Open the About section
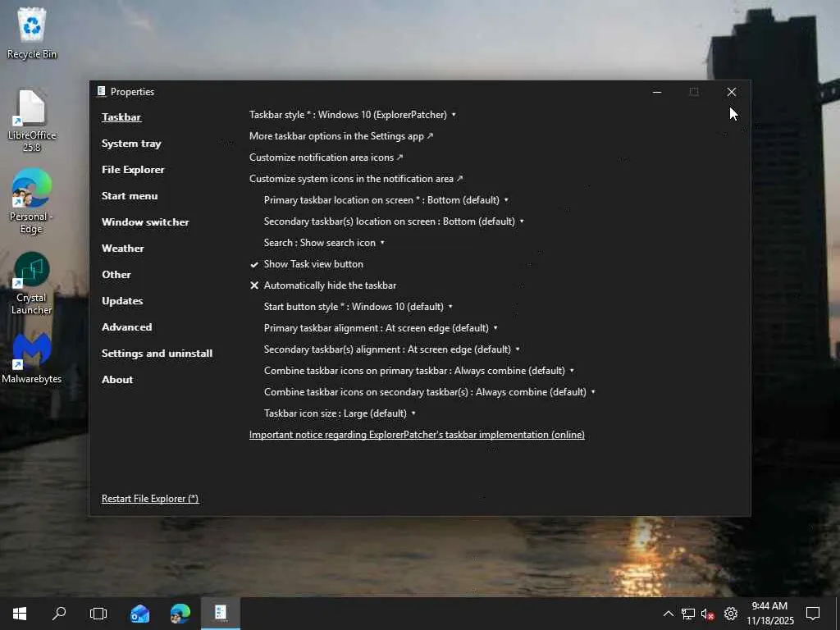Screen dimensions: 840x630 coord(117,379)
